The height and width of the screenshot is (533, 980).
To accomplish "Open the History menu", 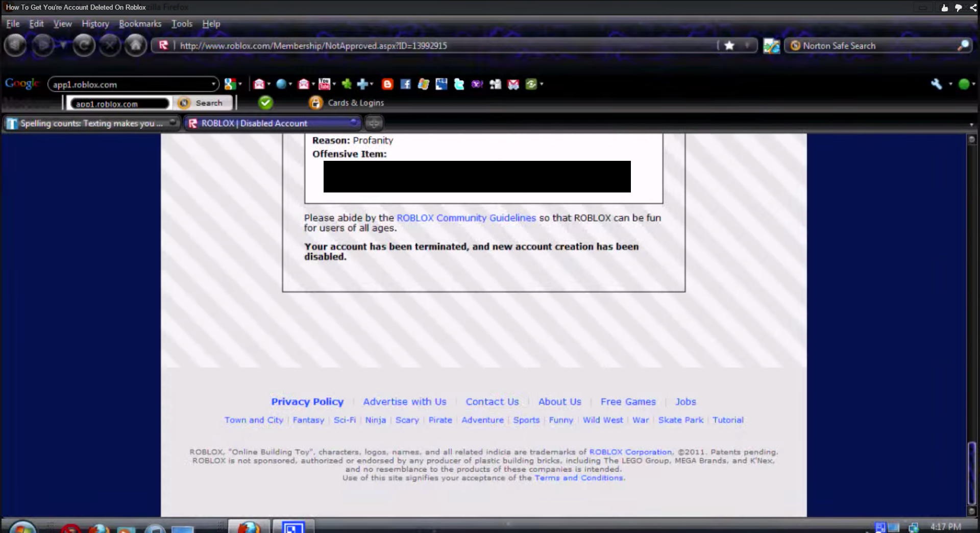I will click(95, 23).
